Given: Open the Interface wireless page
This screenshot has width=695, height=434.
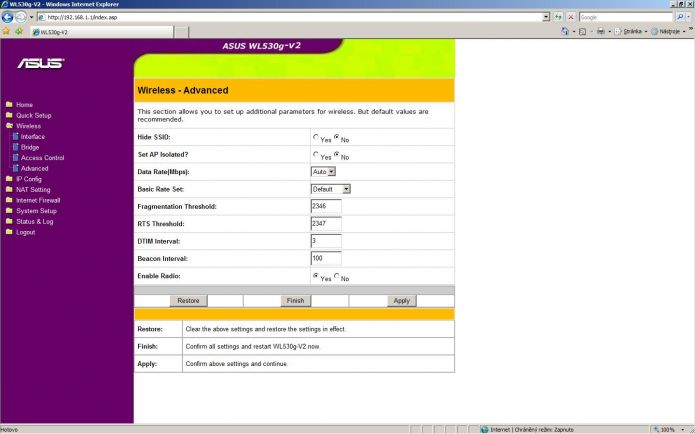Looking at the screenshot, I should point(33,137).
